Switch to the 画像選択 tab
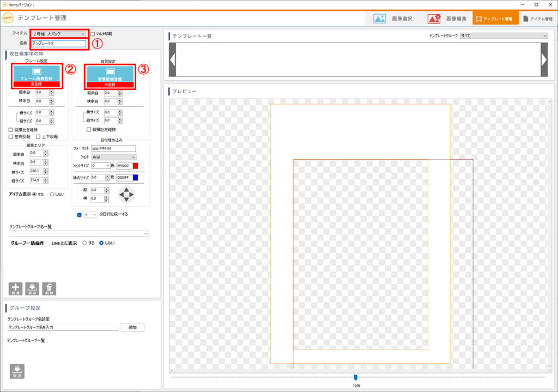The image size is (558, 392). point(393,19)
